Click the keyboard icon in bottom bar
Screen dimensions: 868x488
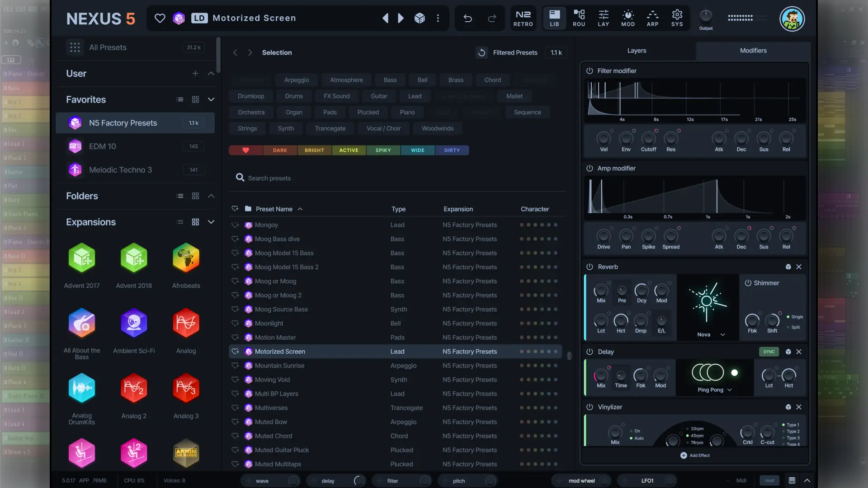pos(792,481)
